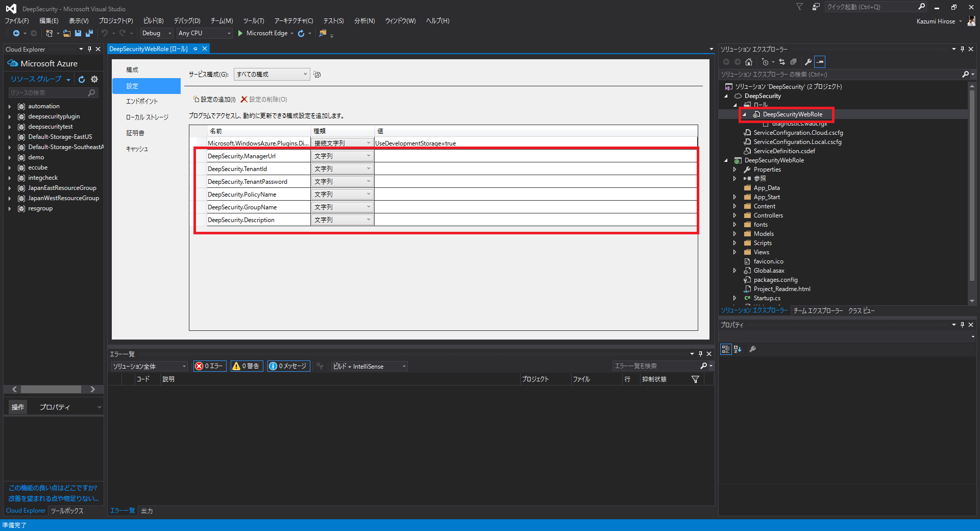
Task: Toggle auto-hide pin on Error List panel
Action: point(700,354)
